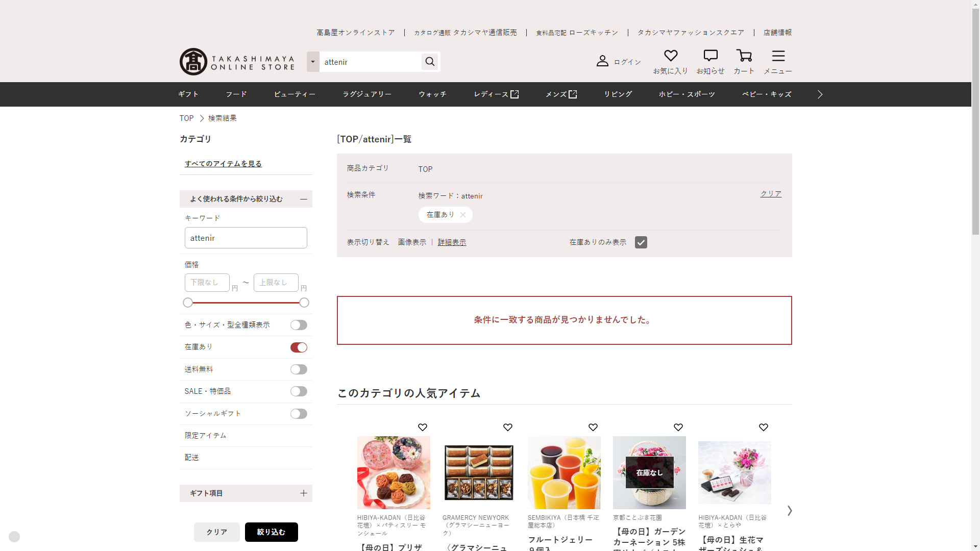Open the フード category menu
Screen dimensions: 980x551
pos(236,94)
